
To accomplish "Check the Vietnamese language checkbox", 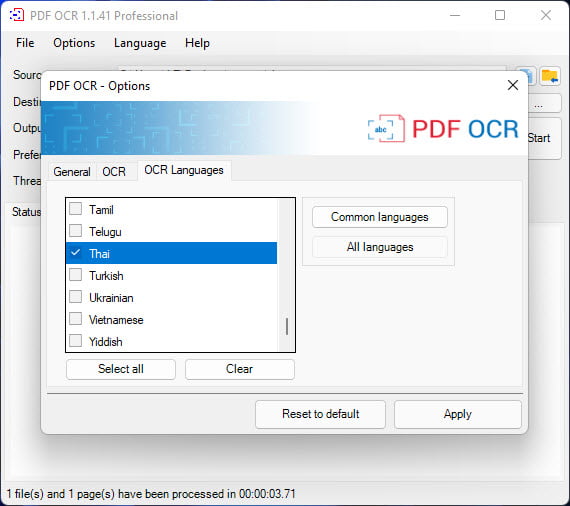I will 76,319.
